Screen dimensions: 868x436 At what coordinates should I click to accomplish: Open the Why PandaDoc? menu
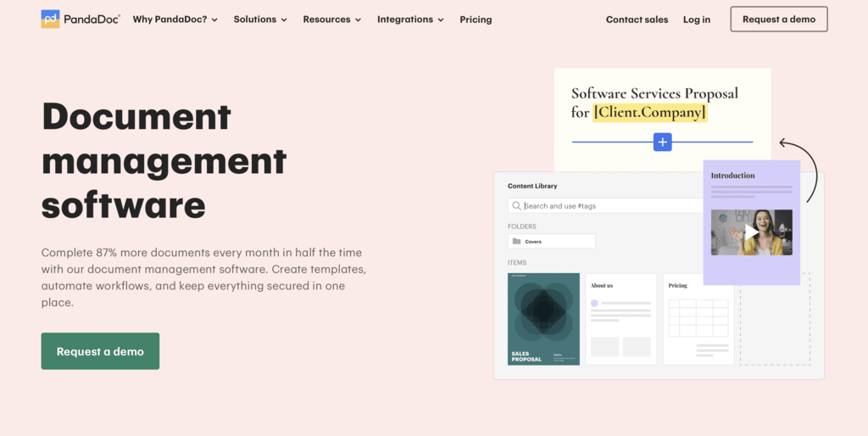pyautogui.click(x=175, y=20)
